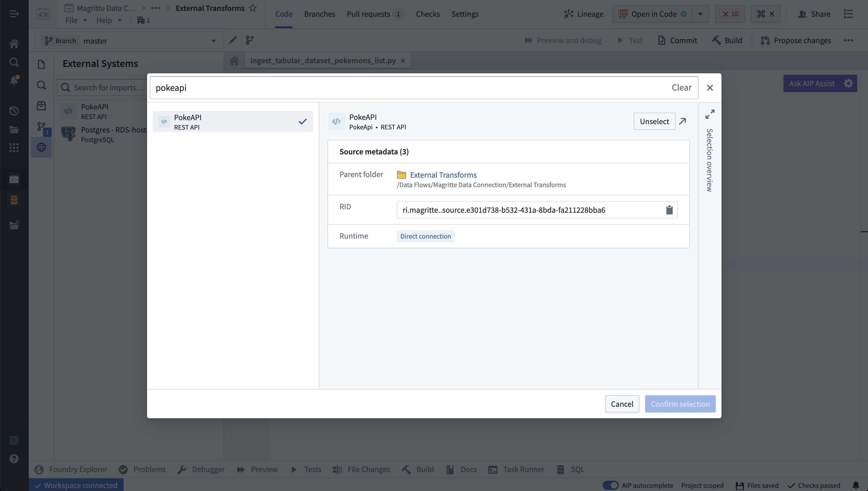The width and height of the screenshot is (868, 491).
Task: Open the notification bell in status bar
Action: (856, 485)
